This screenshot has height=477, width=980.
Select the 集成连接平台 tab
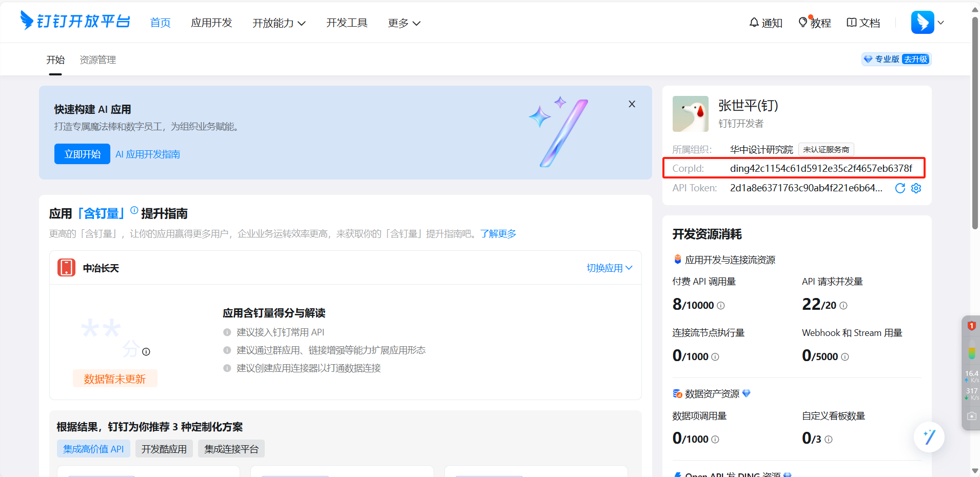coord(231,449)
